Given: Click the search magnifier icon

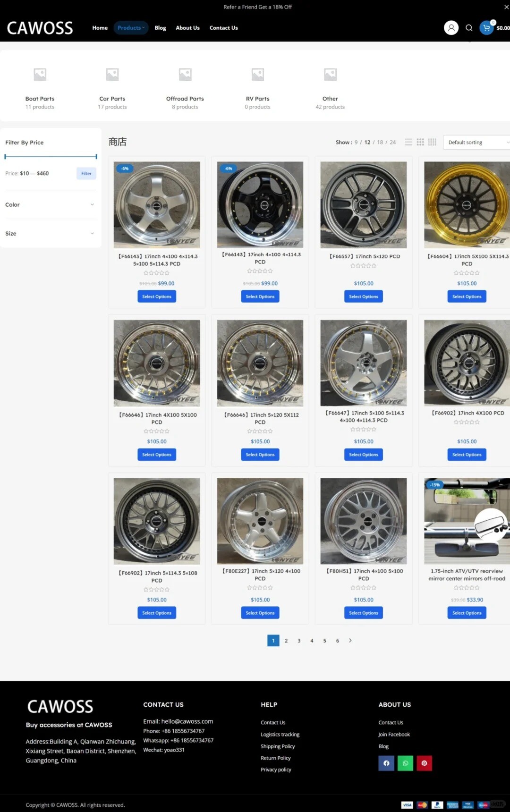Looking at the screenshot, I should click(469, 28).
